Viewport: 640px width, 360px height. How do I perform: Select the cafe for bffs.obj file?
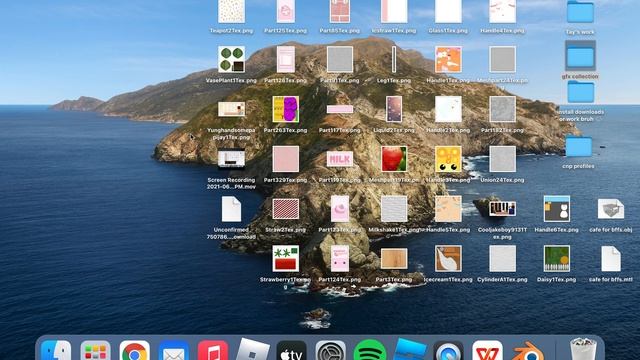point(611,209)
